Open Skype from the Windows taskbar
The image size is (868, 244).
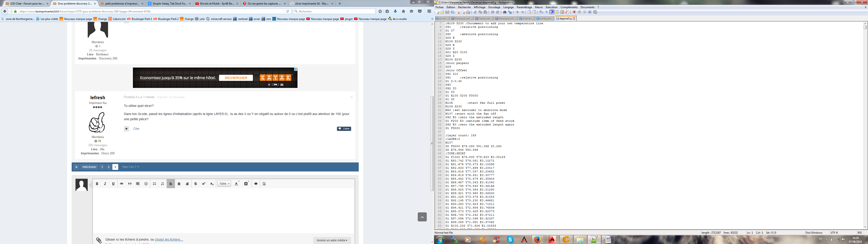(x=510, y=240)
